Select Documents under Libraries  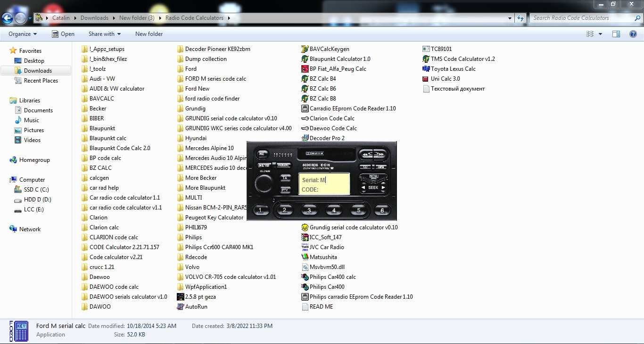[x=38, y=110]
